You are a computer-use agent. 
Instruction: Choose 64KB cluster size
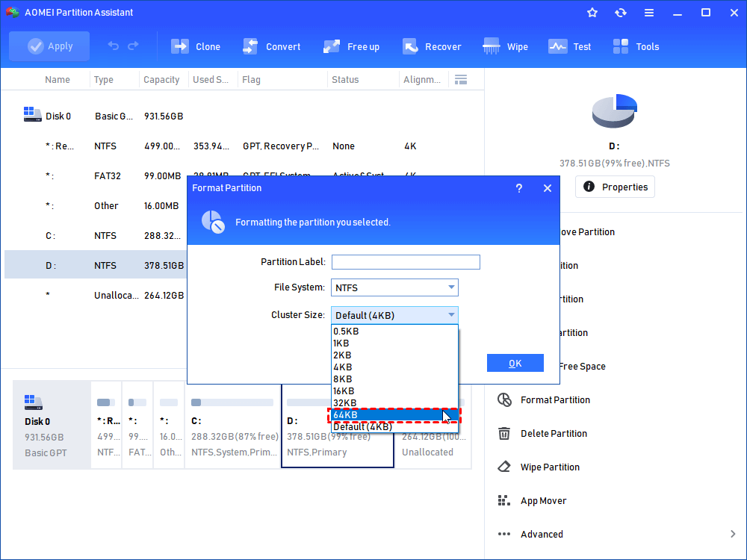[x=394, y=414]
